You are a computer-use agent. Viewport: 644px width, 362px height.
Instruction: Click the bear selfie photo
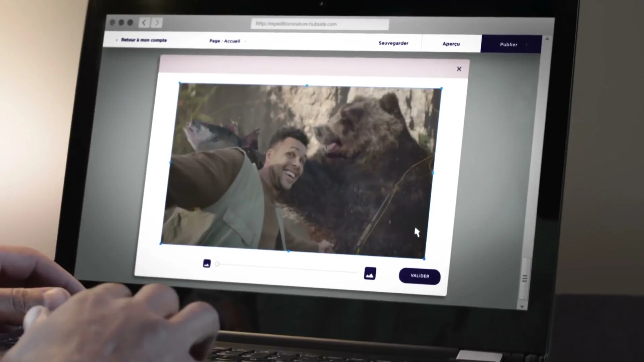click(x=301, y=171)
